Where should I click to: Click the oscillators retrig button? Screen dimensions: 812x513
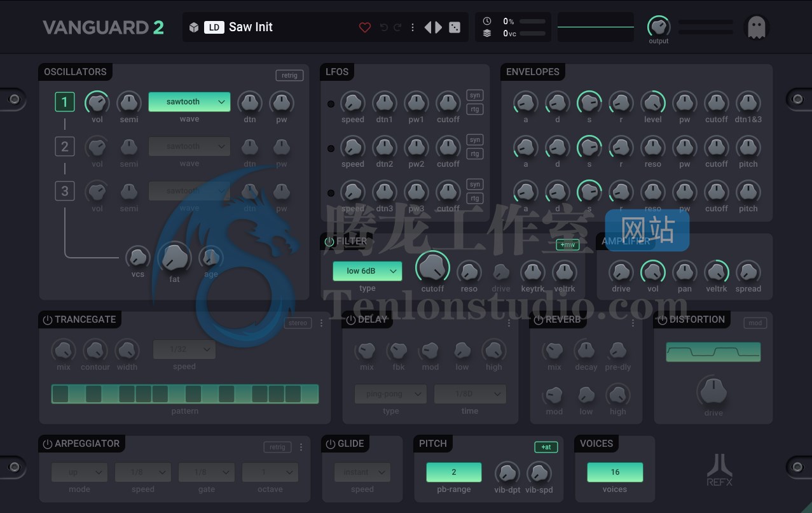[x=289, y=75]
